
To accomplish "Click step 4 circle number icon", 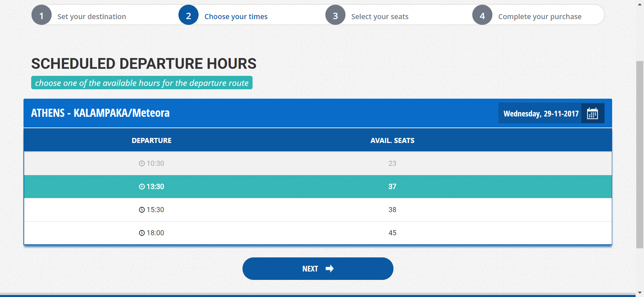I will point(482,15).
